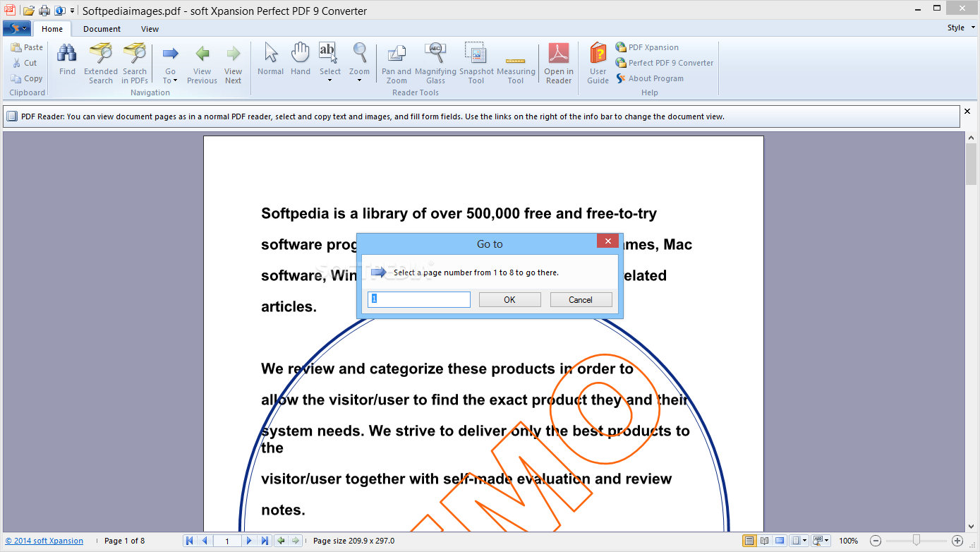Click the 100% zoom level

pos(849,541)
